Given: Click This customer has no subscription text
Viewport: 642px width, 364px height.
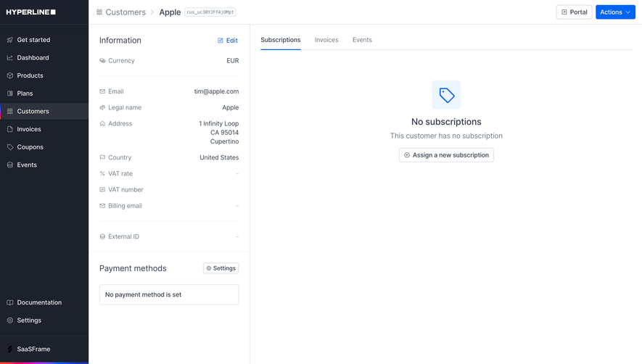Looking at the screenshot, I should pyautogui.click(x=446, y=136).
